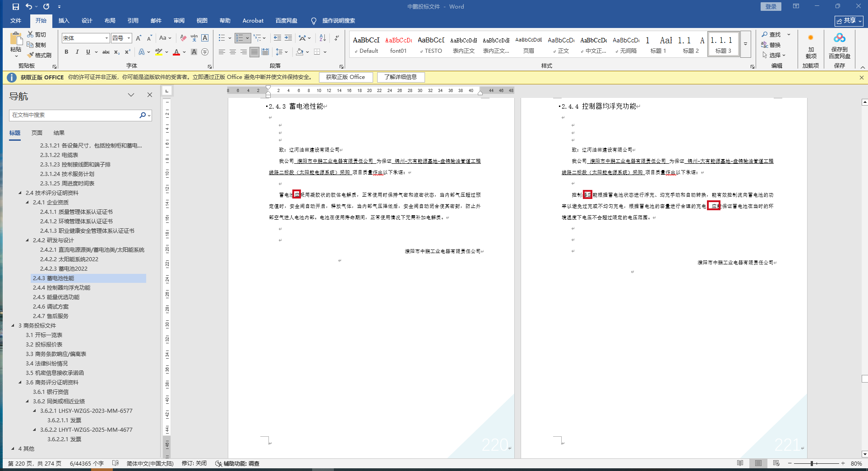The width and height of the screenshot is (868, 471).
Task: Switch to web layout view in the status bar
Action: pyautogui.click(x=776, y=463)
